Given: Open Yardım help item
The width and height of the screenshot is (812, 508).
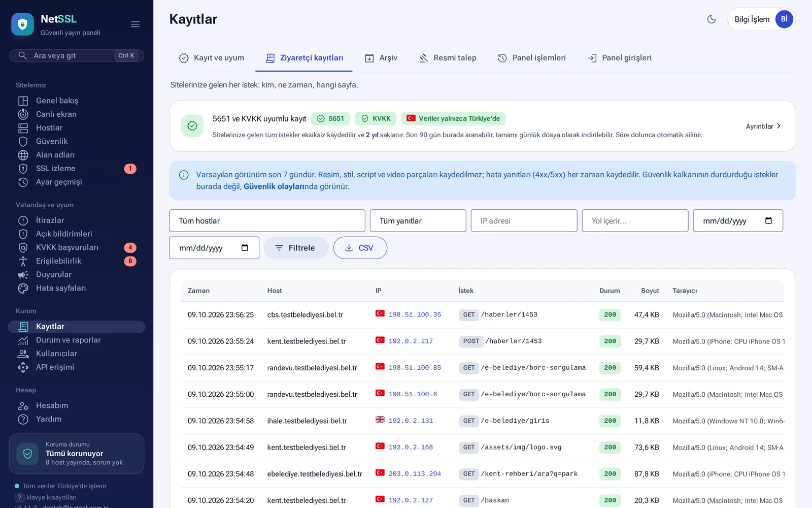Looking at the screenshot, I should [77, 419].
